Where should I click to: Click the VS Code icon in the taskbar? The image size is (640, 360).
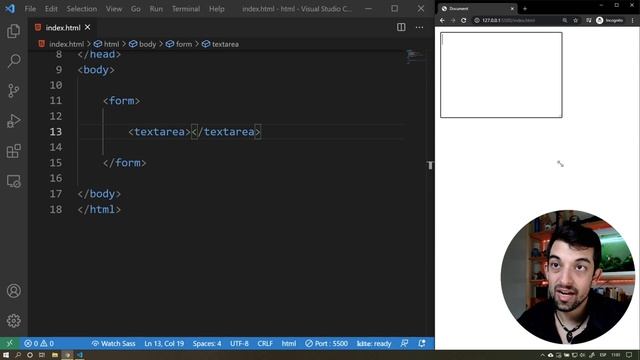tap(80, 355)
